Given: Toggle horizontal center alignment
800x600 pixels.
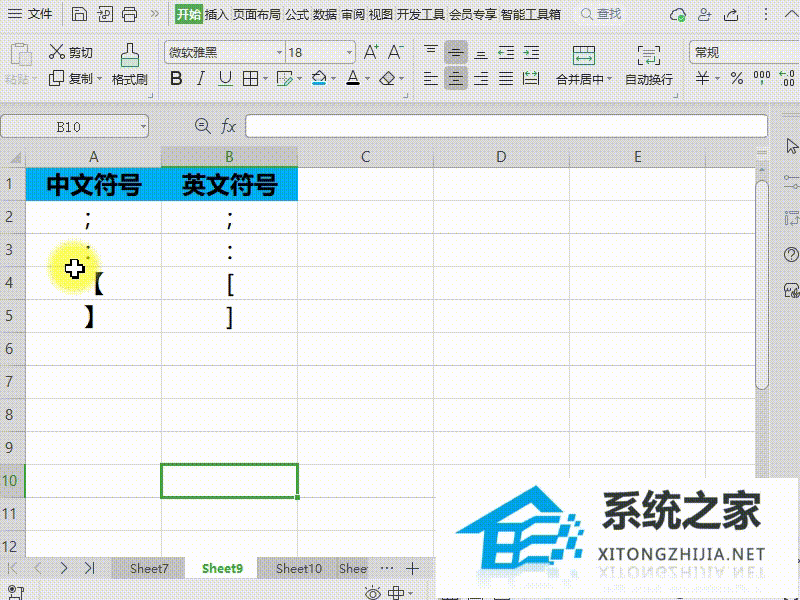Looking at the screenshot, I should (x=456, y=79).
